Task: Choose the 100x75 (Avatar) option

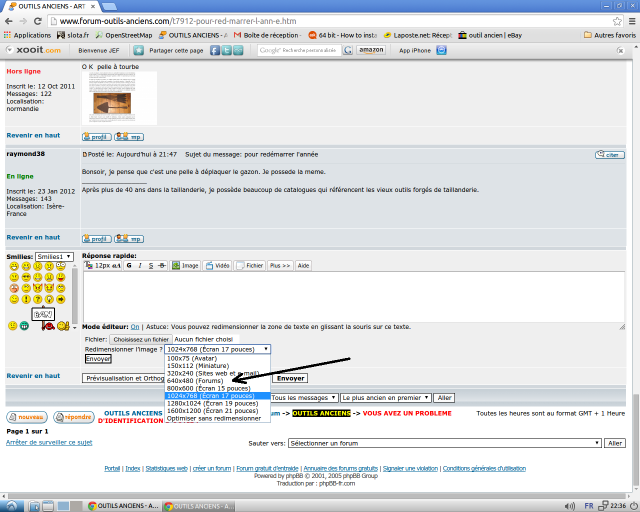Action: (218, 358)
